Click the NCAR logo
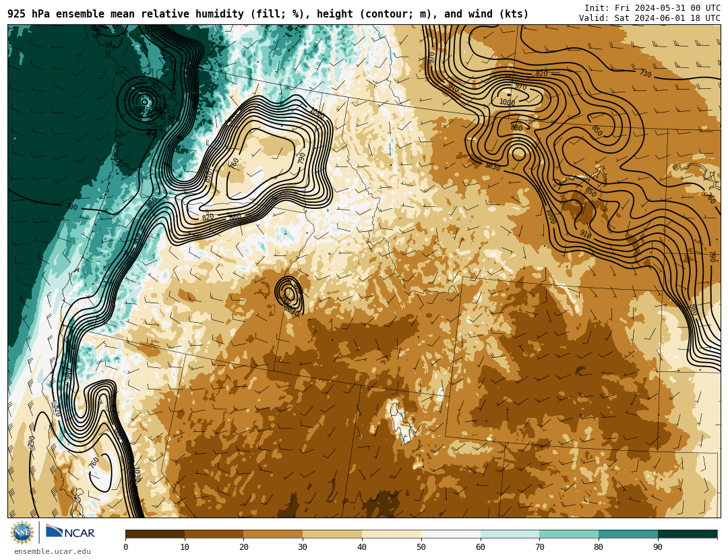The width and height of the screenshot is (728, 560). [x=70, y=532]
